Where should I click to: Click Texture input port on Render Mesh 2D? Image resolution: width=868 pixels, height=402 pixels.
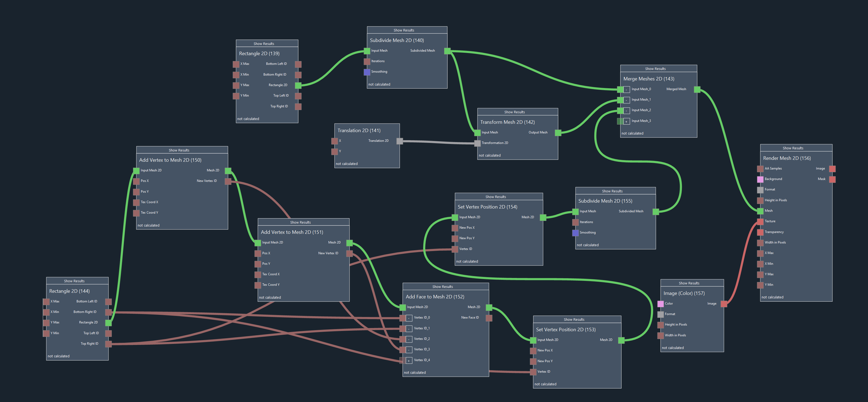pos(760,221)
